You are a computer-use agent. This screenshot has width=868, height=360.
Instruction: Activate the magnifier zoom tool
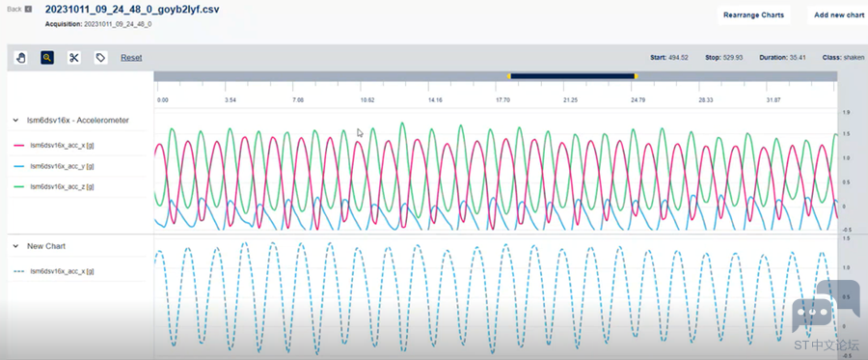point(47,58)
